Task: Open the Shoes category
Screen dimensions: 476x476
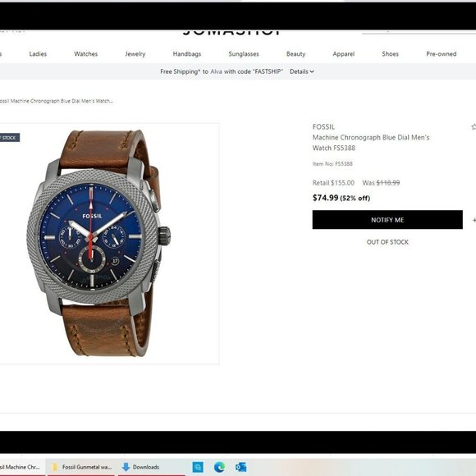Action: click(x=390, y=53)
